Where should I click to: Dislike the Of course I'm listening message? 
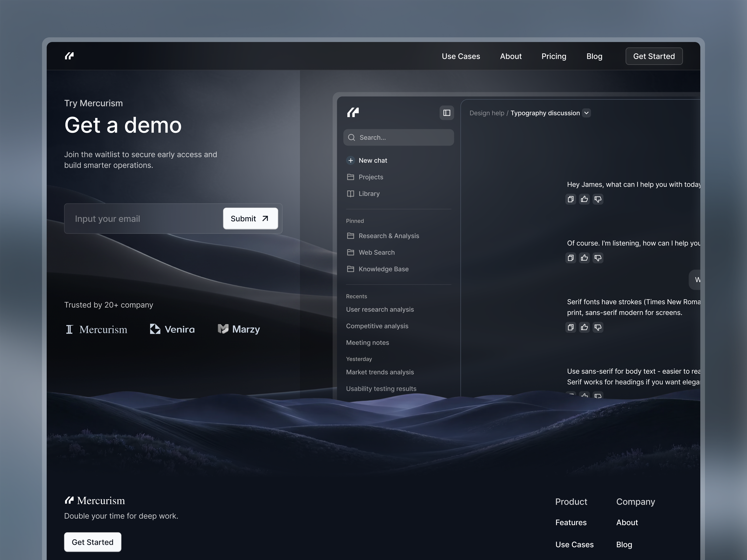tap(598, 258)
